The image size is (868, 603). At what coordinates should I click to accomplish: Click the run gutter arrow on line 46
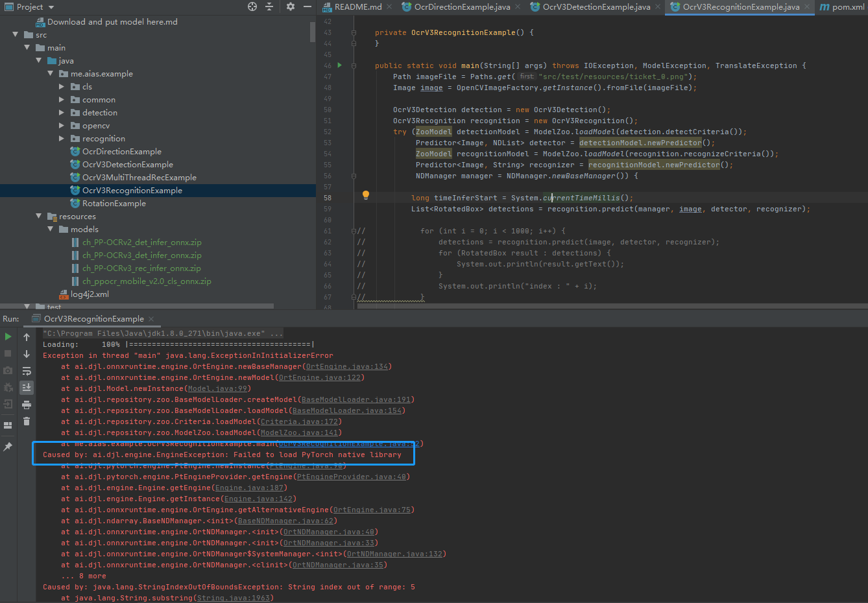[x=340, y=65]
